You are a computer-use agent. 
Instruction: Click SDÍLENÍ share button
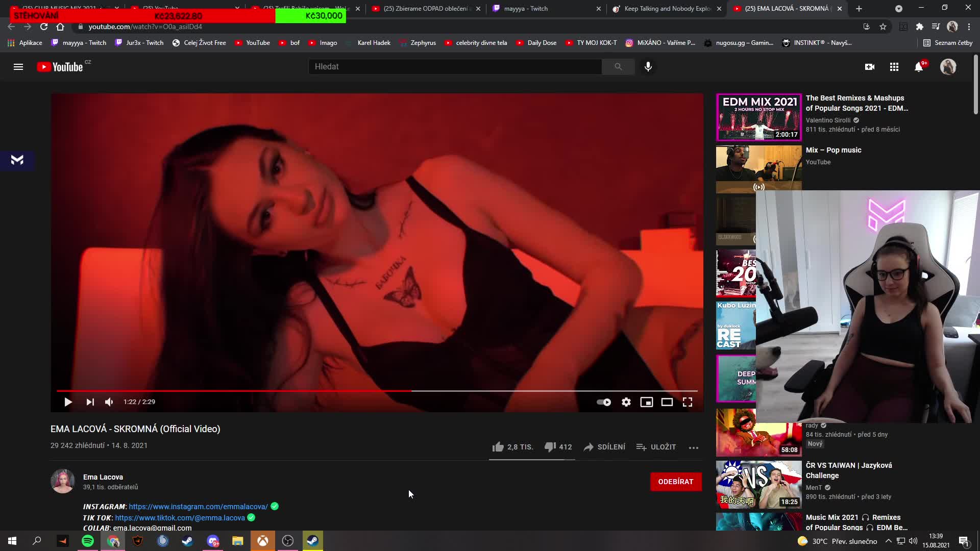click(604, 447)
